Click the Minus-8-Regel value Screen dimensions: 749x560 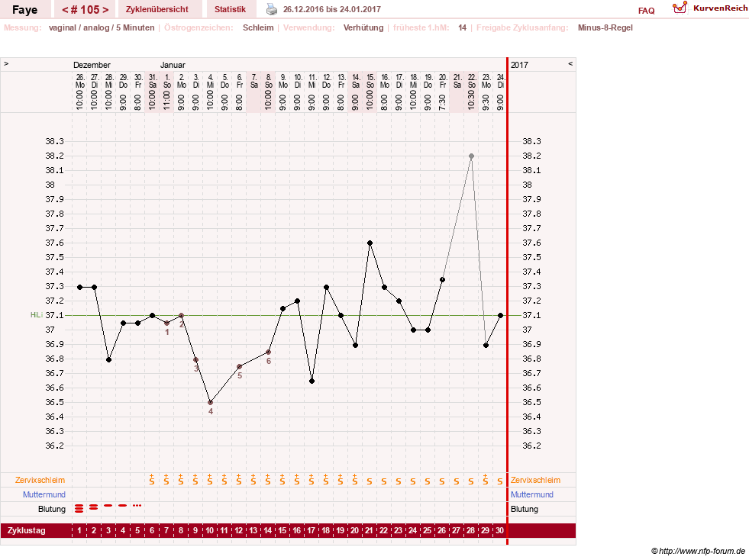click(x=605, y=27)
